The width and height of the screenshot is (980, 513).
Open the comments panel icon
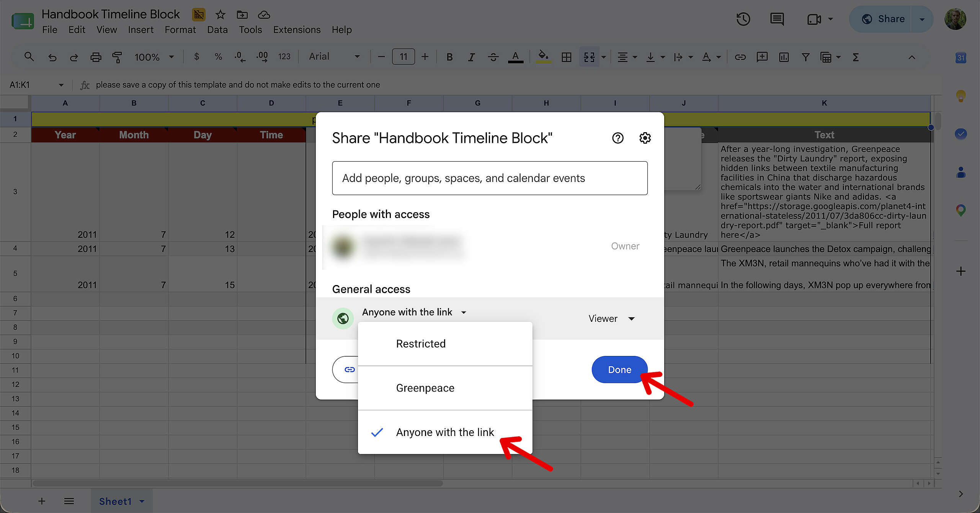[777, 19]
